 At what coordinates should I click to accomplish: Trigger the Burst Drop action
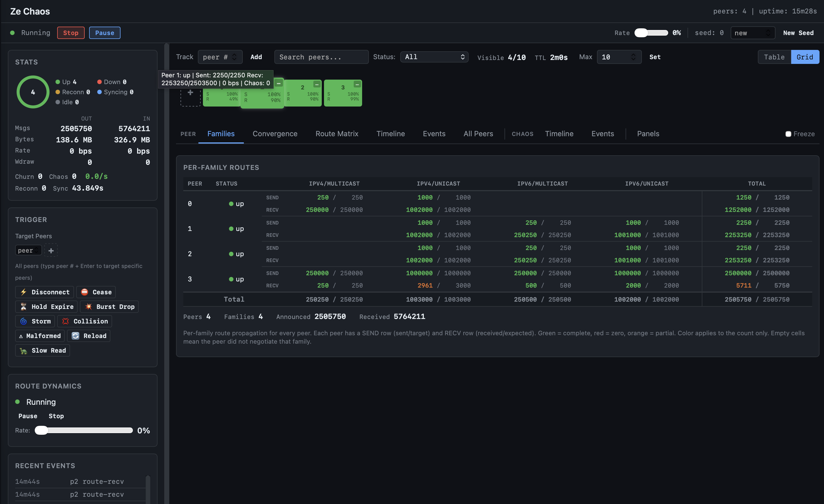(109, 307)
